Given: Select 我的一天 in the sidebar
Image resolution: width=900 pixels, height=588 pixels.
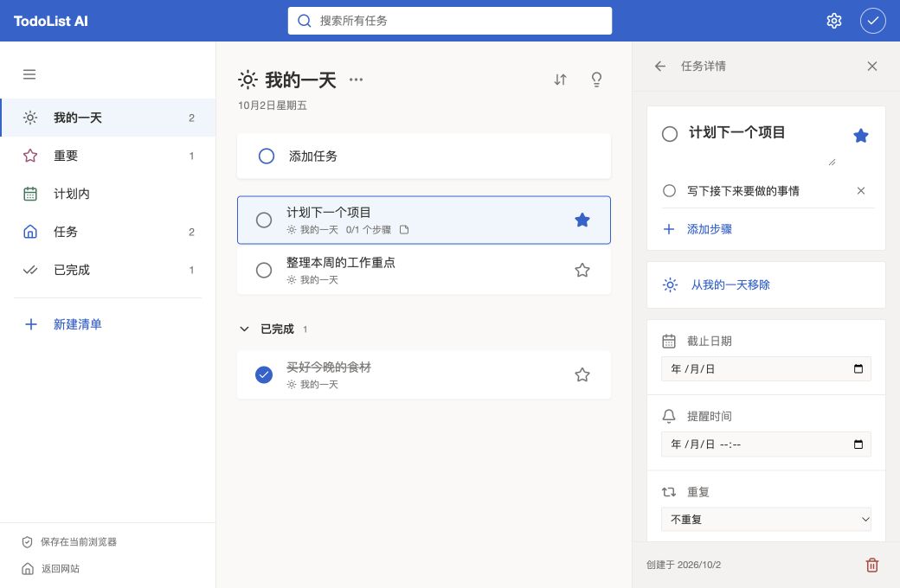Looking at the screenshot, I should pos(108,118).
